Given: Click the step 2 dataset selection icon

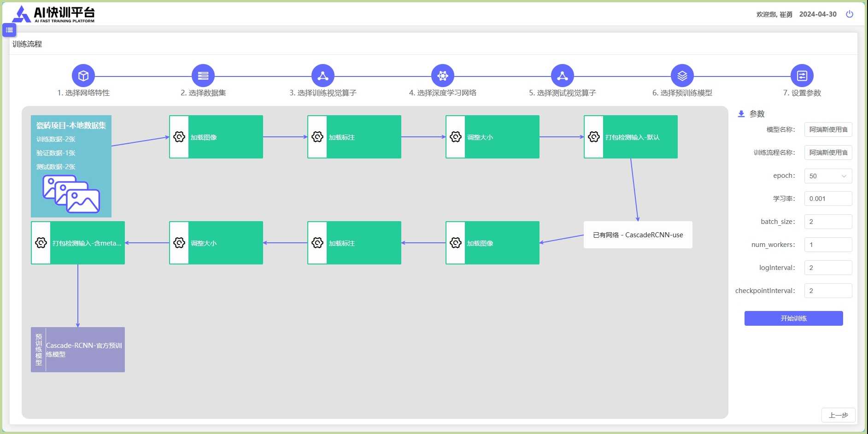Looking at the screenshot, I should [203, 76].
